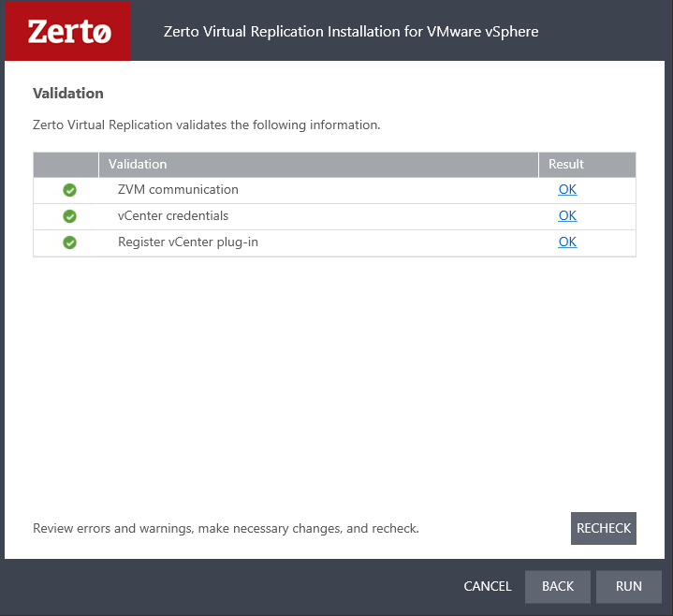The image size is (673, 616).
Task: Open OK result link for vCenter credentials
Action: pos(567,215)
